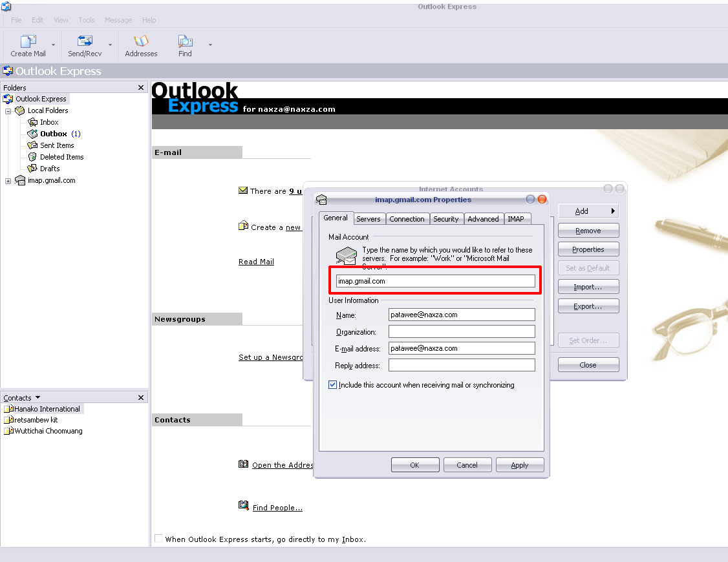Viewport: 728px width, 562px height.
Task: Open the Find dropdown arrow
Action: 210,45
